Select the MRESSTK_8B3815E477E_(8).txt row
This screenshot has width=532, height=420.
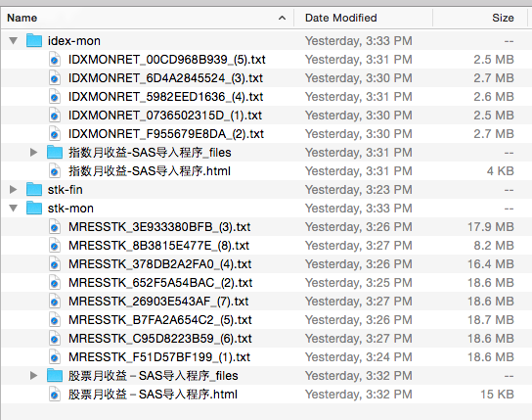click(x=265, y=246)
